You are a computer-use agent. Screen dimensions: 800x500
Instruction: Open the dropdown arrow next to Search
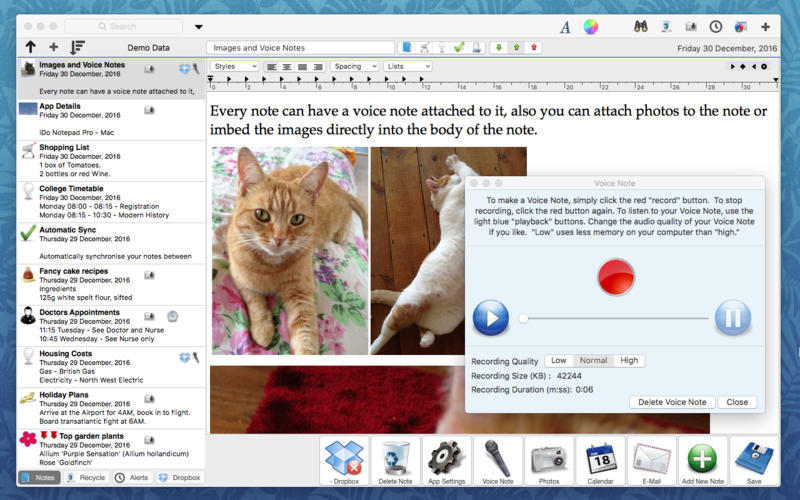pyautogui.click(x=198, y=27)
